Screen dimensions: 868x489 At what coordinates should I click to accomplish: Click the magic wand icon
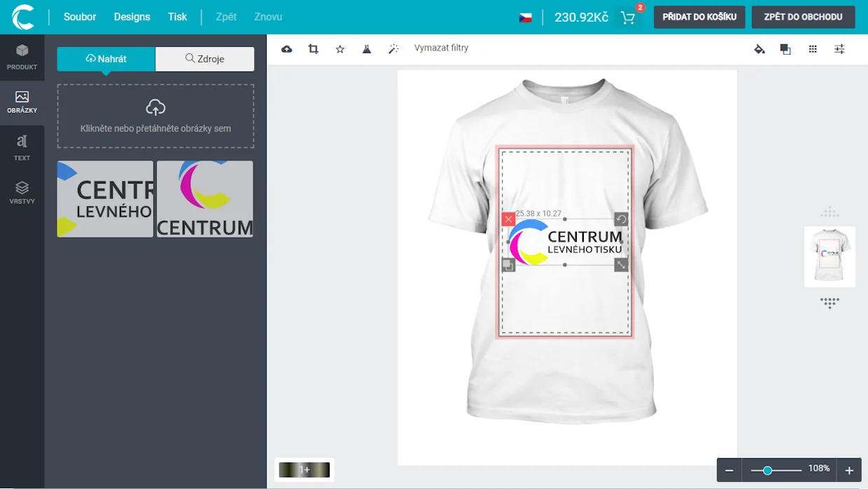pos(393,49)
